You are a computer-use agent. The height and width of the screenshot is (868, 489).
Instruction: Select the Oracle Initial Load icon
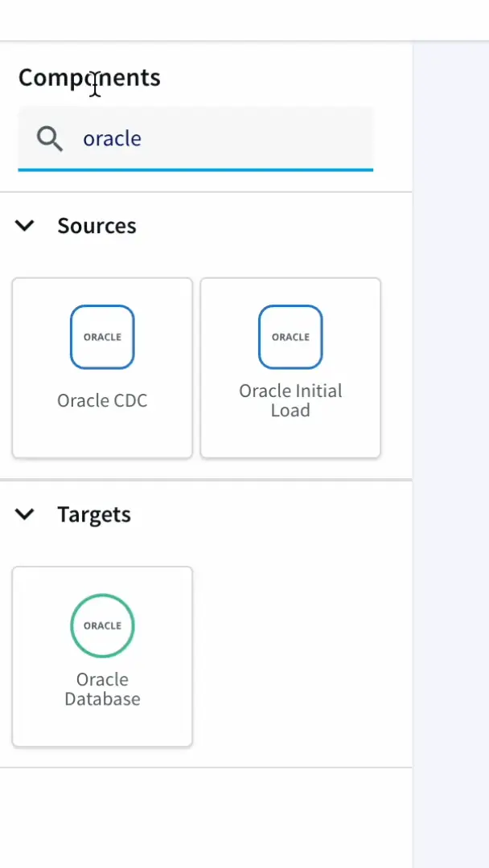point(290,337)
